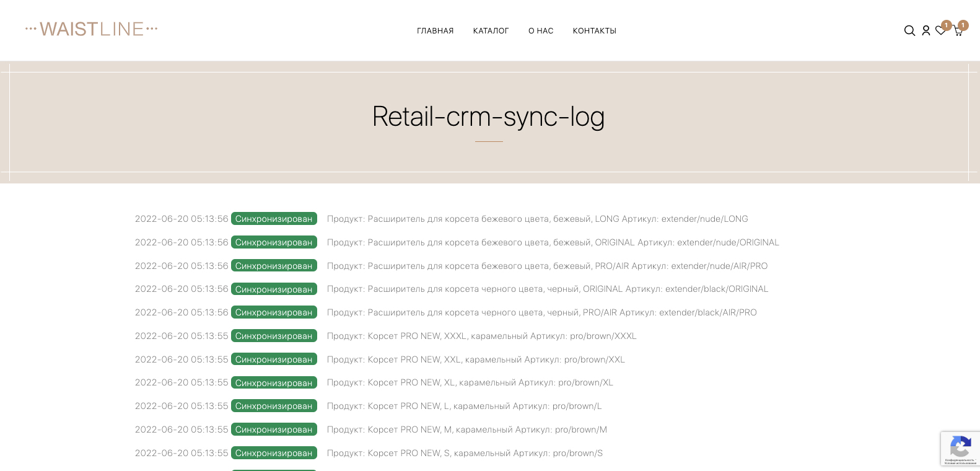The height and width of the screenshot is (471, 980).
Task: Click product text with article pro/brown/XXL
Action: coord(476,359)
